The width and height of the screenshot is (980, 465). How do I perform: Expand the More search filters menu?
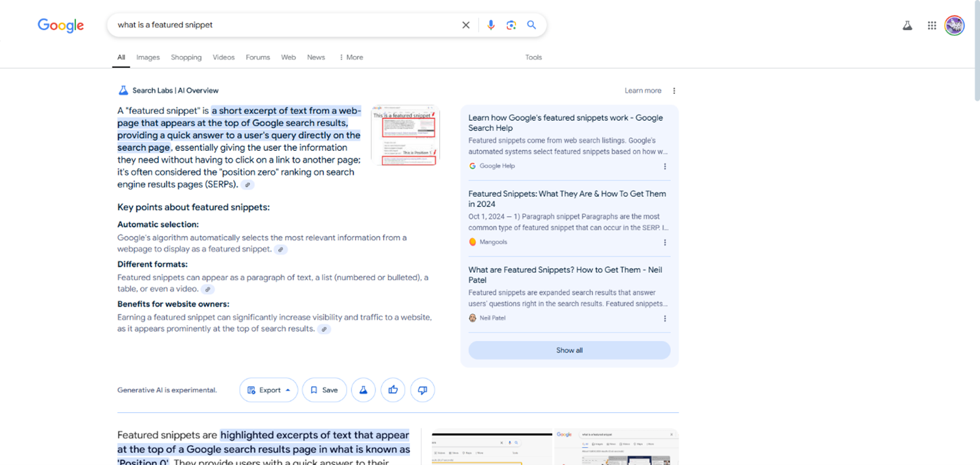[x=351, y=58]
